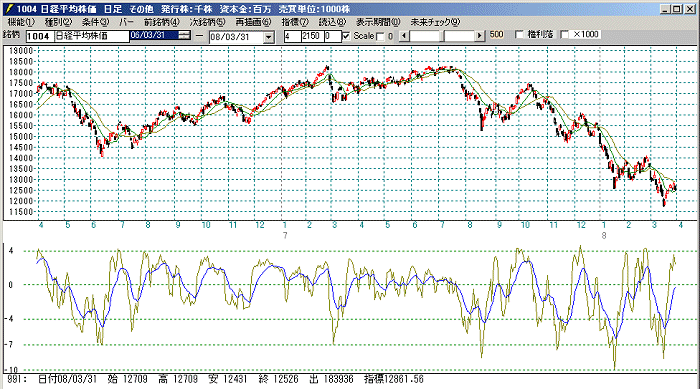Click 再描画(6) to redraw chart

click(x=254, y=22)
